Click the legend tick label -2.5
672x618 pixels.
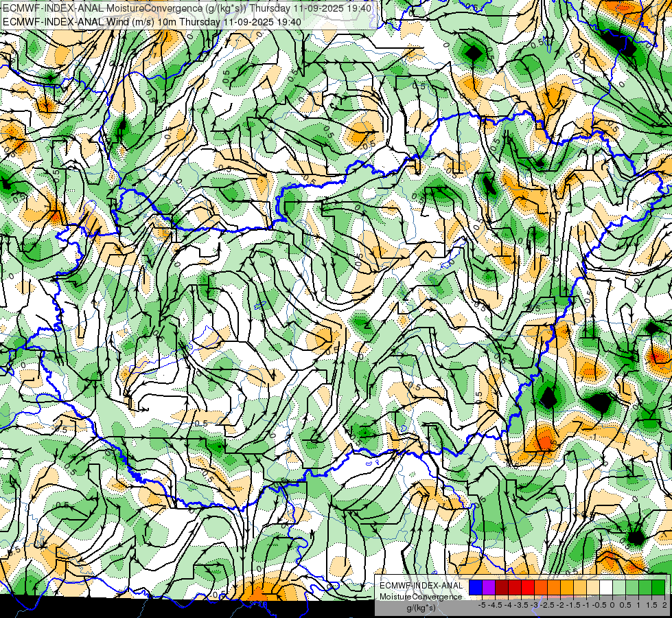pos(547,605)
